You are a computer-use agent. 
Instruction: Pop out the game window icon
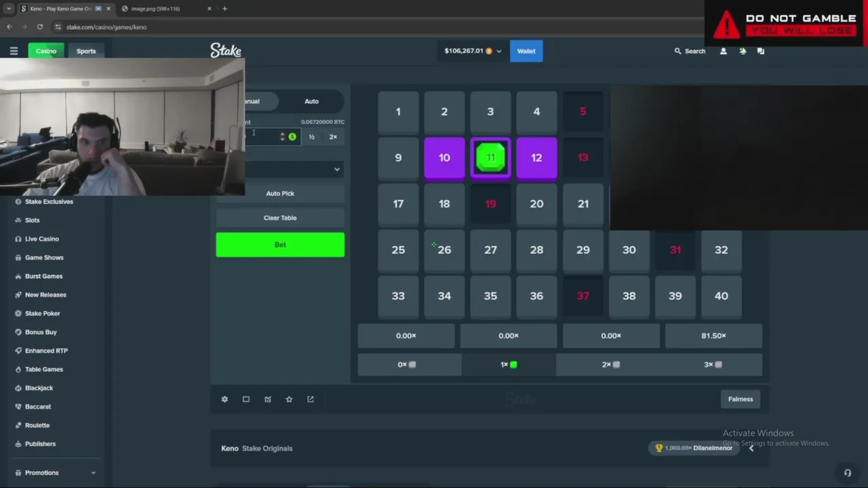click(x=311, y=399)
